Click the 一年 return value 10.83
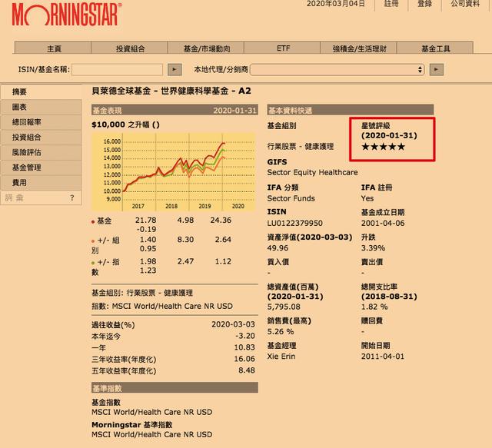 [x=244, y=347]
